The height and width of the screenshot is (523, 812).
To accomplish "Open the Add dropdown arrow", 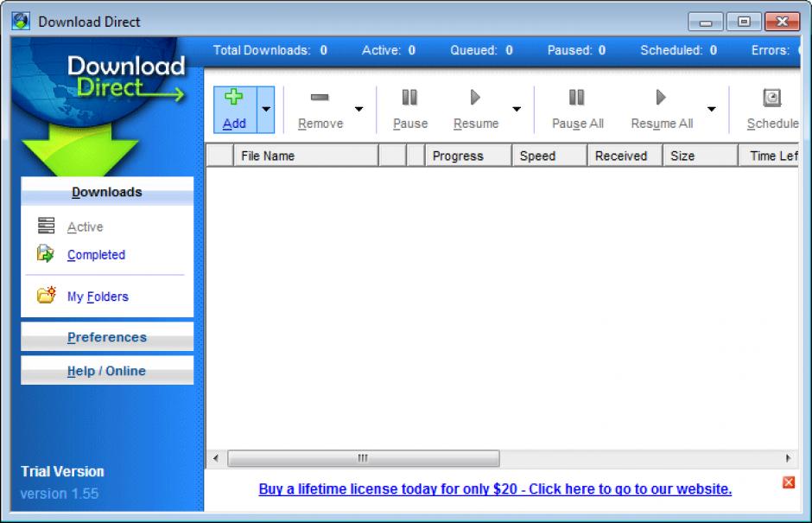I will point(266,110).
